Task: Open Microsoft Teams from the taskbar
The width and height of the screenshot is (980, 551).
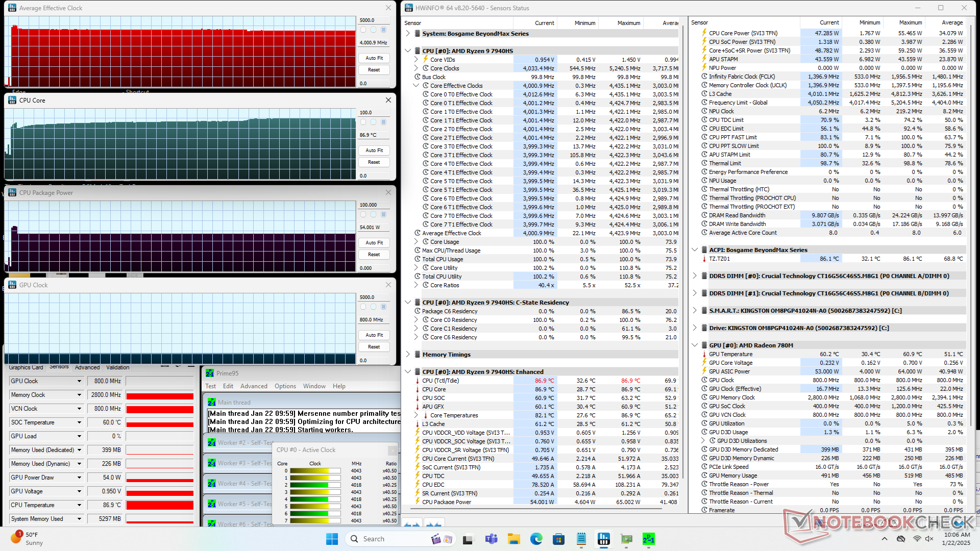Action: pos(491,539)
